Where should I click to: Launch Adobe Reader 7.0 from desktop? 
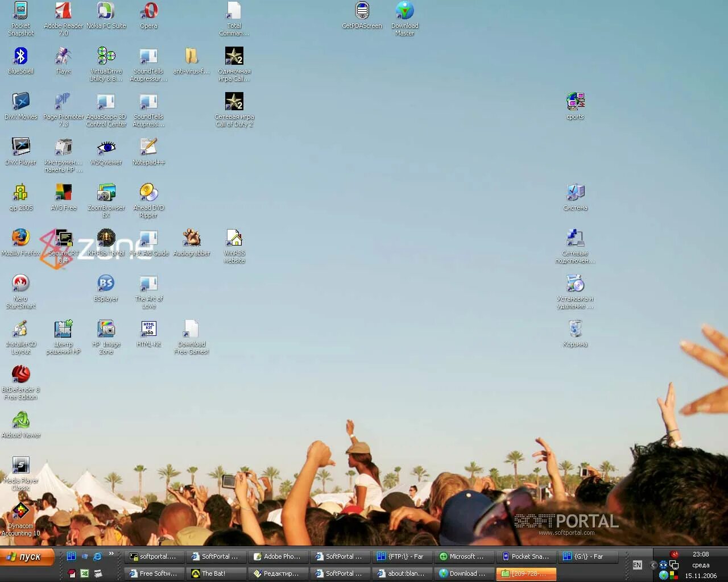pyautogui.click(x=63, y=19)
